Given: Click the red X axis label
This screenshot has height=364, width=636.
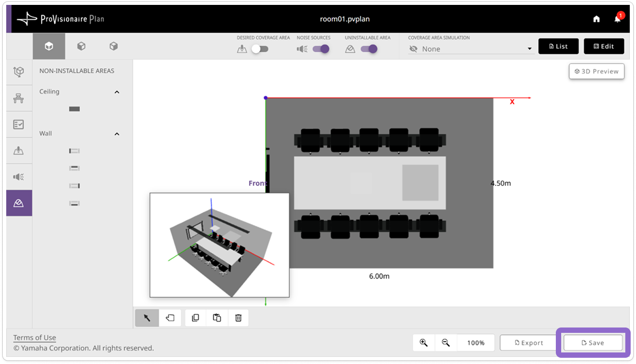Looking at the screenshot, I should pyautogui.click(x=512, y=102).
